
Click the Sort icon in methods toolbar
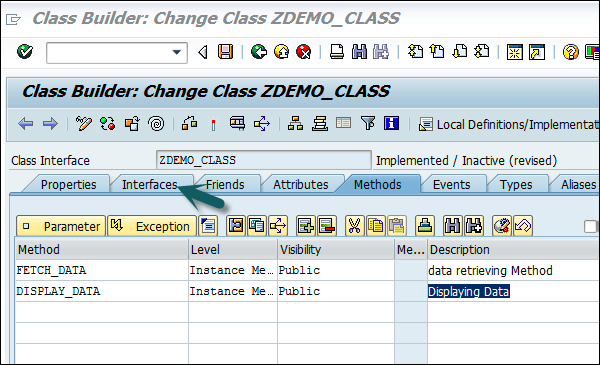[425, 226]
